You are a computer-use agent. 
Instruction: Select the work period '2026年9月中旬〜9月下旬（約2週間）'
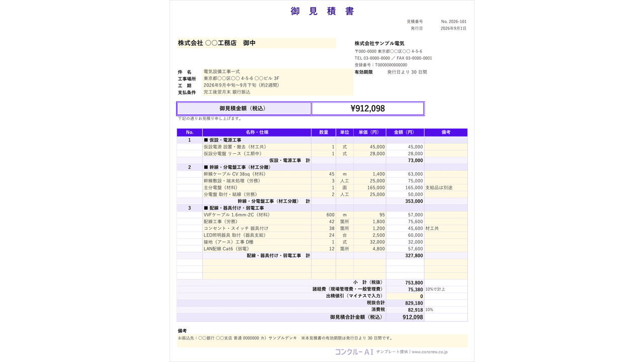(x=278, y=85)
